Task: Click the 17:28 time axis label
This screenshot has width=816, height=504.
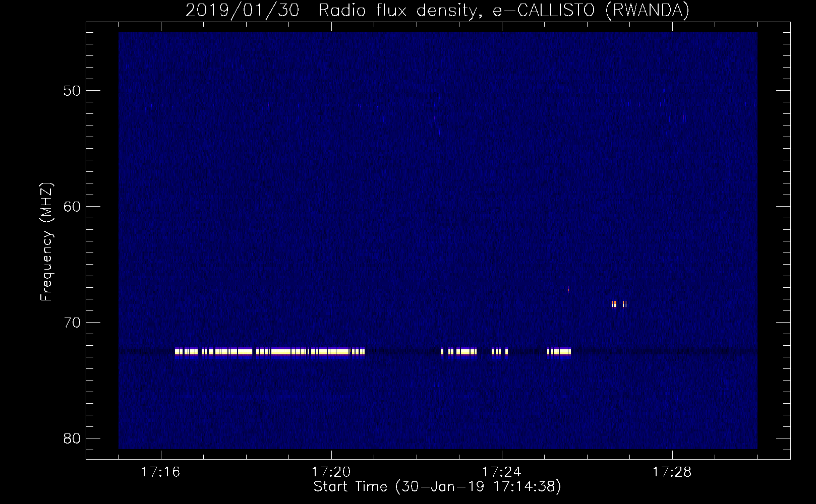Action: (x=672, y=472)
